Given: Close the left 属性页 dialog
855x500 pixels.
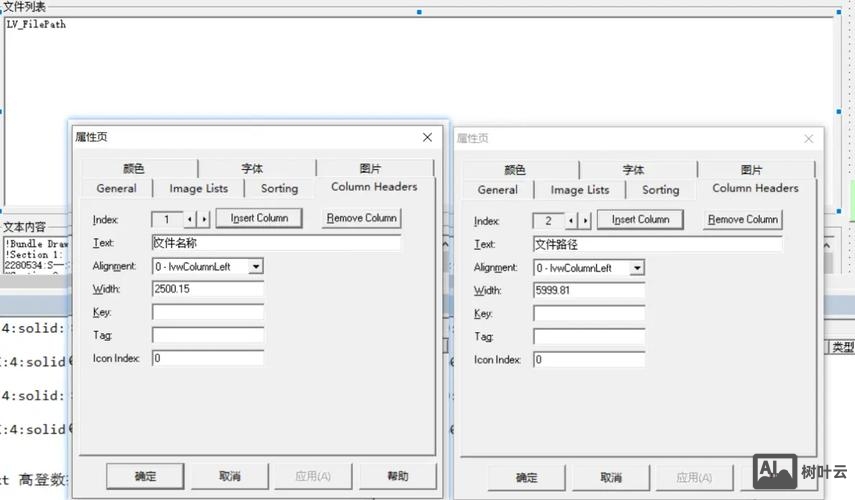Looking at the screenshot, I should [427, 137].
